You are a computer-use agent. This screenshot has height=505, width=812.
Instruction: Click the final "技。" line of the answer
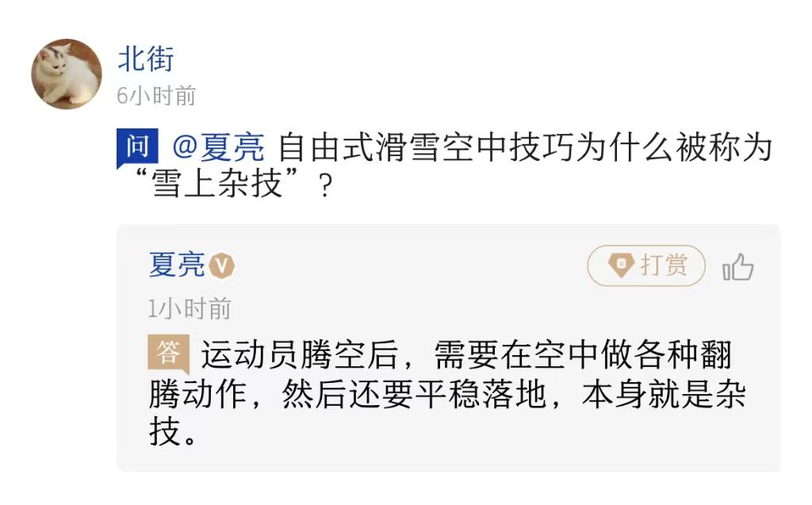[x=173, y=434]
